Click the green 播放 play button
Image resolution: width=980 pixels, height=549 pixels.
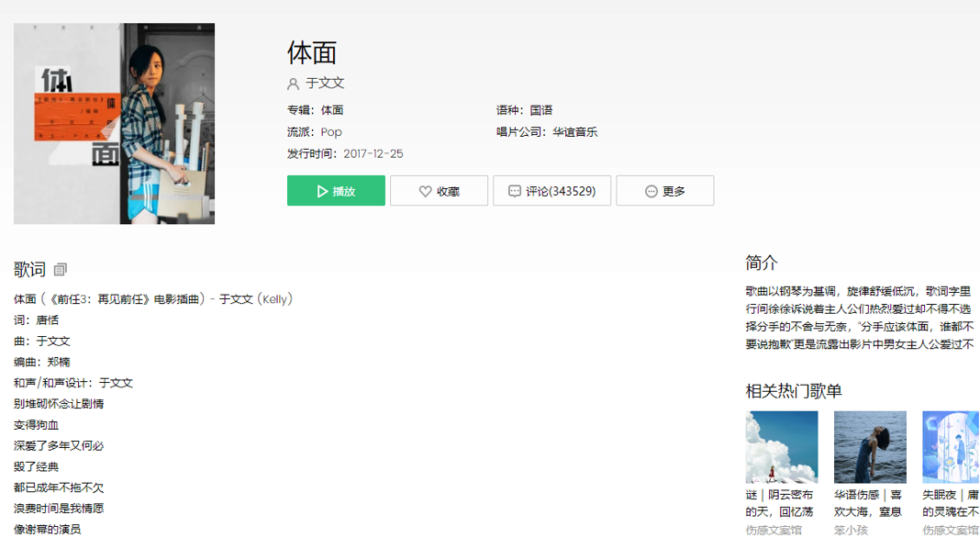336,191
